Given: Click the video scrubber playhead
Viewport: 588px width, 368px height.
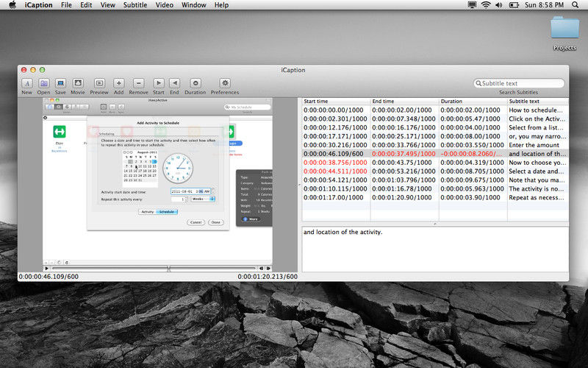Looking at the screenshot, I should pos(169,269).
